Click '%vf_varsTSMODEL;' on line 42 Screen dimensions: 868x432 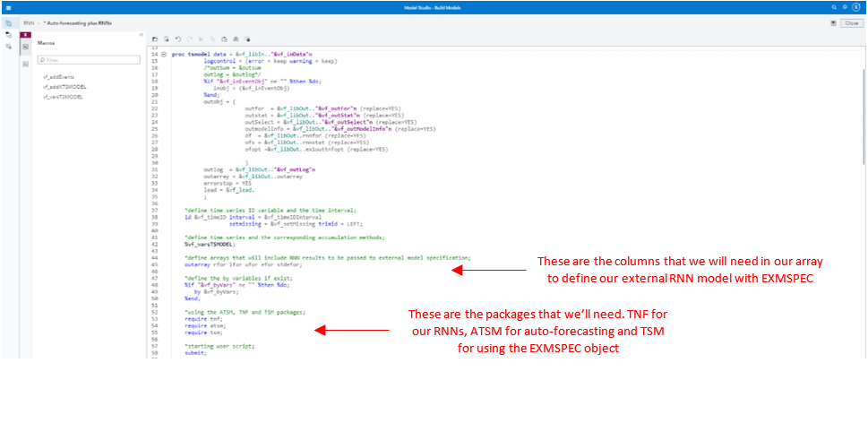[210, 243]
